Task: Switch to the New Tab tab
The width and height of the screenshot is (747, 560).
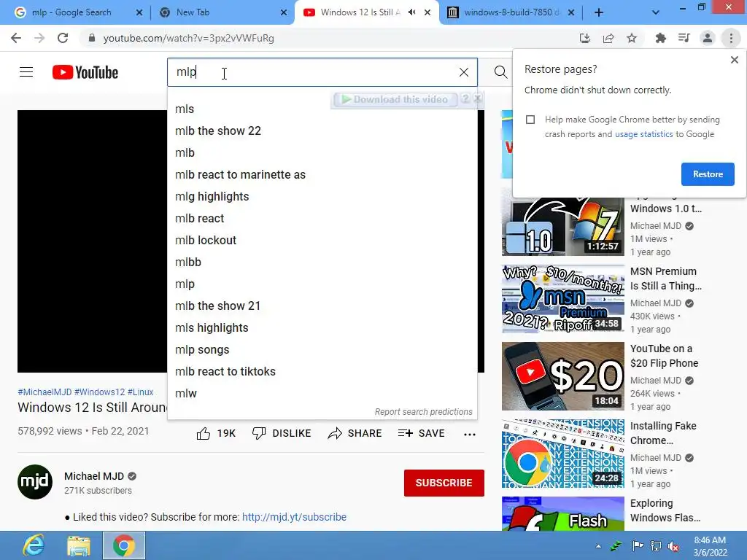Action: tap(193, 12)
